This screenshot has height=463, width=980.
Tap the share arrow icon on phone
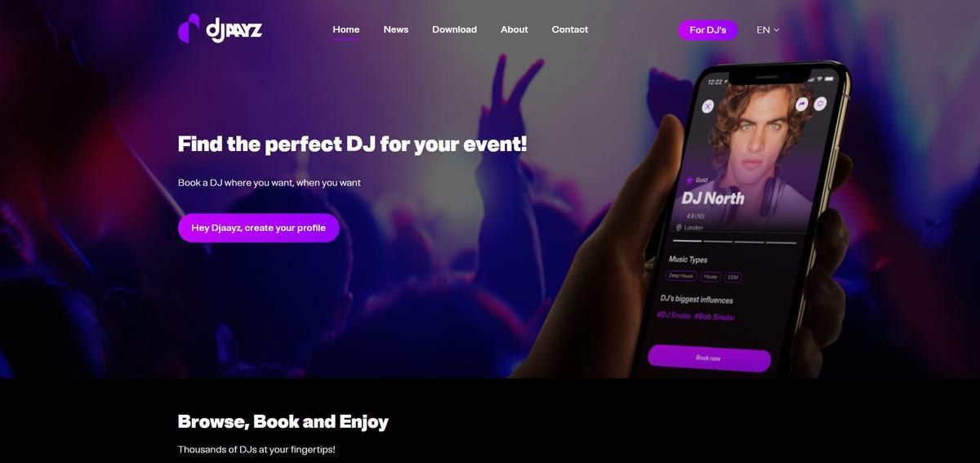pyautogui.click(x=802, y=104)
